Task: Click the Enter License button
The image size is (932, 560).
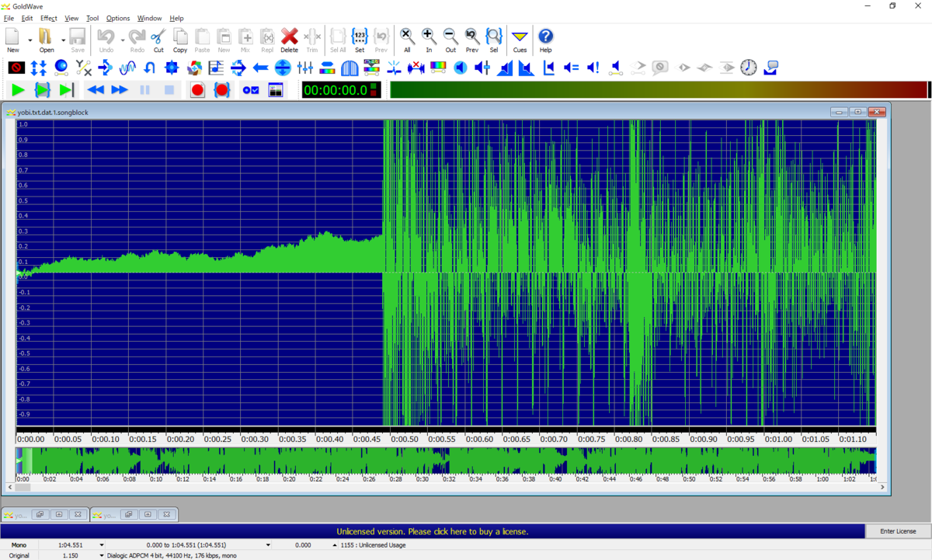Action: tap(898, 531)
